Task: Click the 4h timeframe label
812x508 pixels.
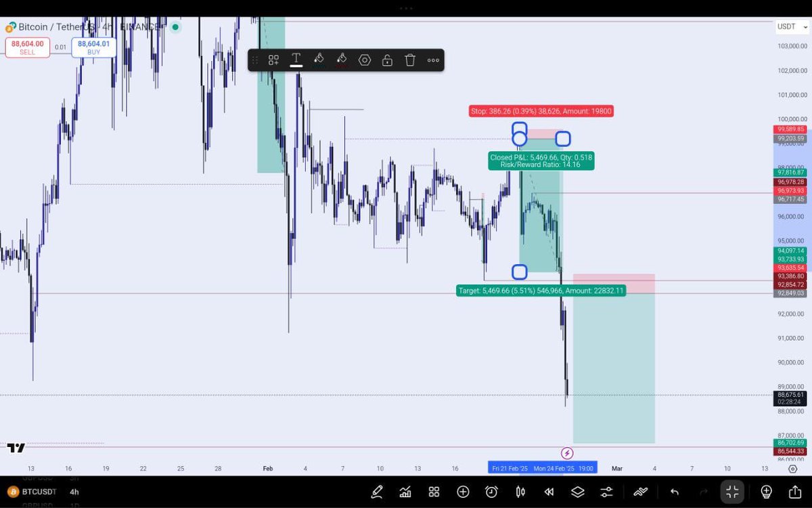Action: point(74,492)
